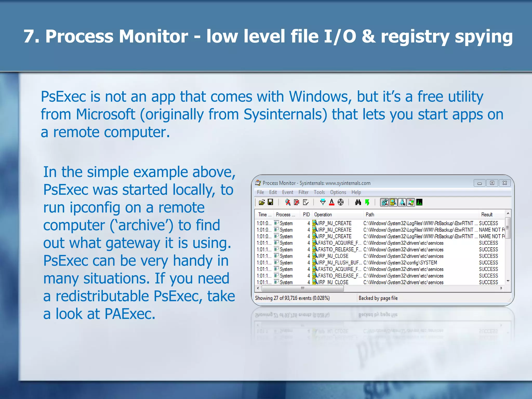Click the Open log folder icon

point(262,202)
